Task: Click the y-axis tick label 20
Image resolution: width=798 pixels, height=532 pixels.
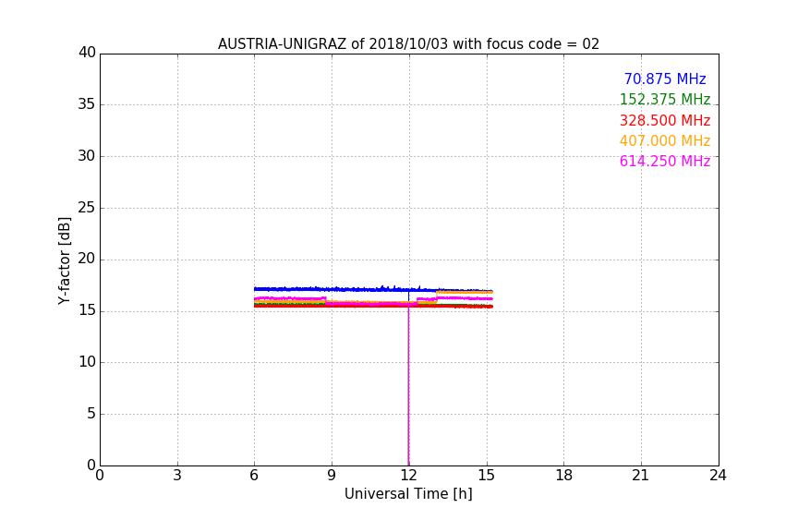Action: (87, 260)
